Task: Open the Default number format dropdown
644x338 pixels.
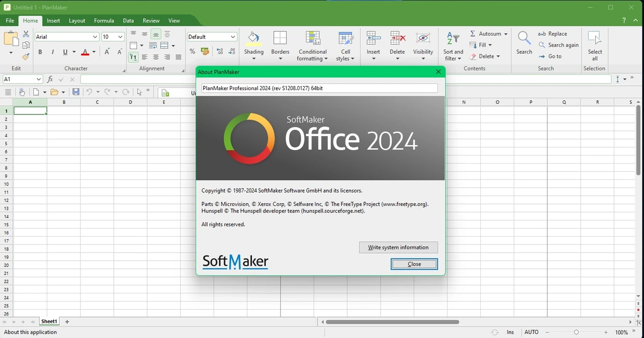Action: pos(233,37)
